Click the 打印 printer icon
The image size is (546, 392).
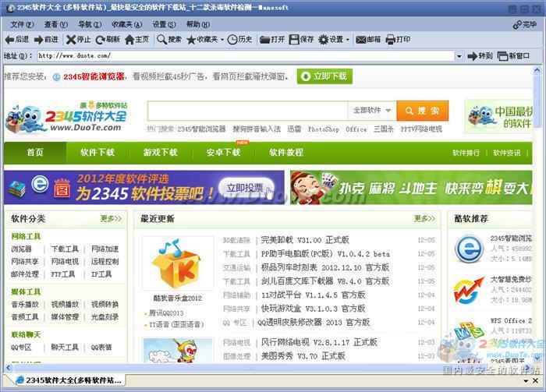point(390,39)
